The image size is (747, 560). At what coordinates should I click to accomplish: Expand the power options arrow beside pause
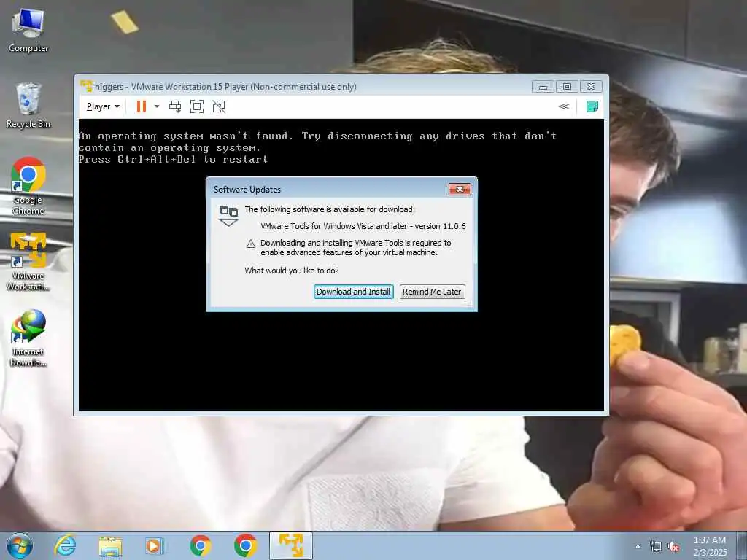[x=157, y=106]
